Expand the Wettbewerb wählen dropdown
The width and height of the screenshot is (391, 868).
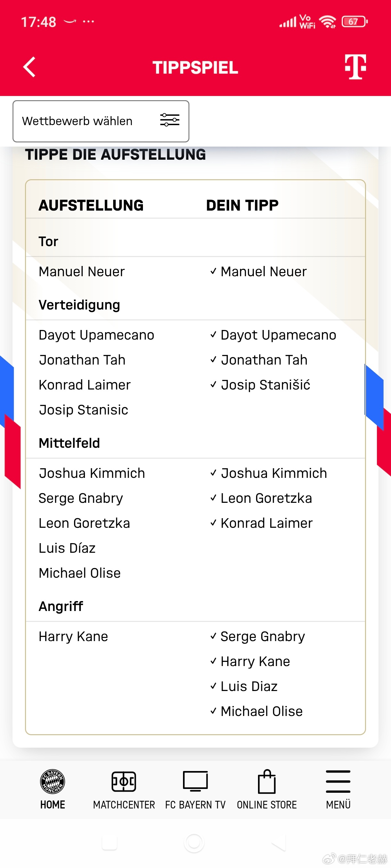coord(101,121)
